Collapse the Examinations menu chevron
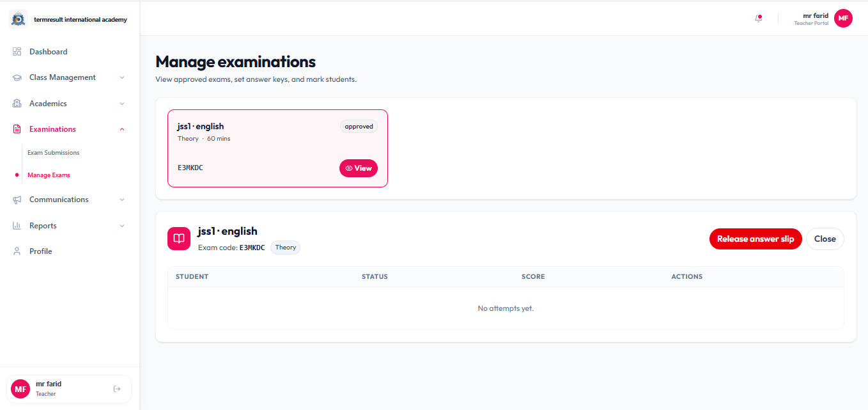The width and height of the screenshot is (868, 410). point(122,129)
